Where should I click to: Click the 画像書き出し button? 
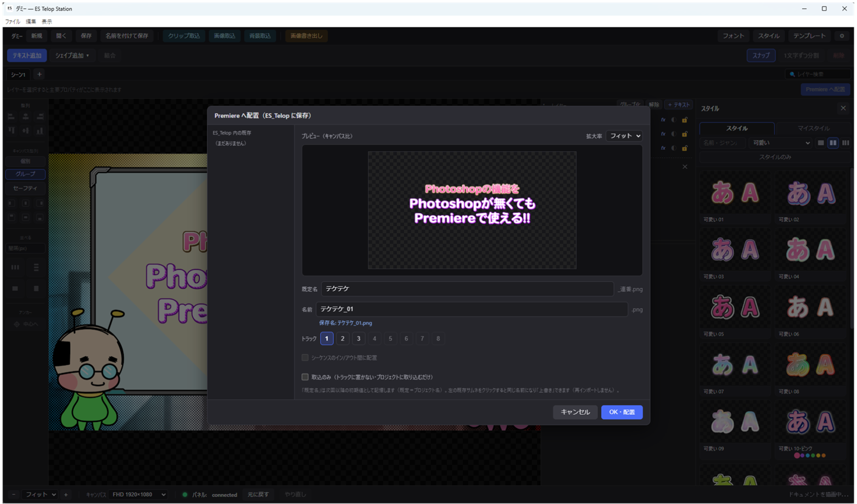pyautogui.click(x=306, y=36)
